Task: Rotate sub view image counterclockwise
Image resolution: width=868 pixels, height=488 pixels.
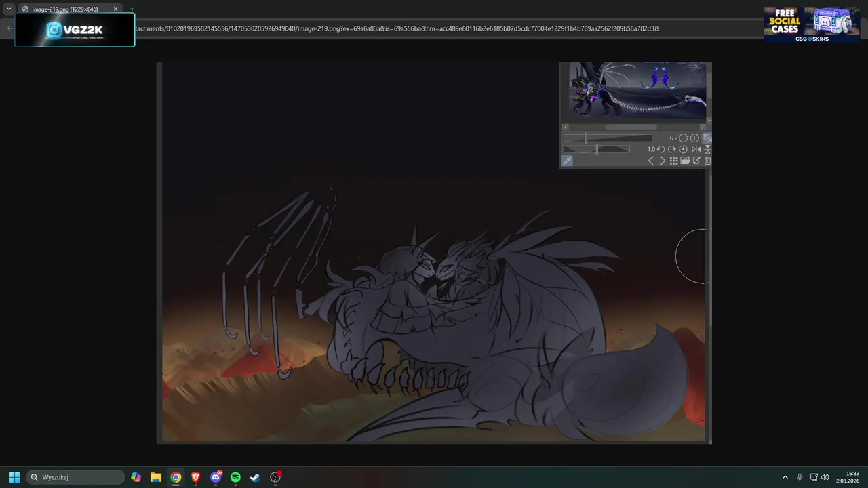Action: point(660,149)
